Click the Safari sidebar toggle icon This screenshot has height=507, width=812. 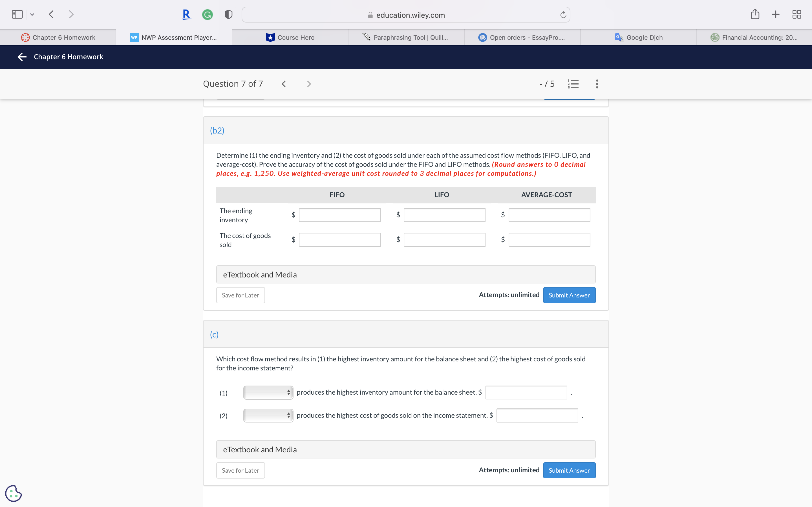pos(17,14)
